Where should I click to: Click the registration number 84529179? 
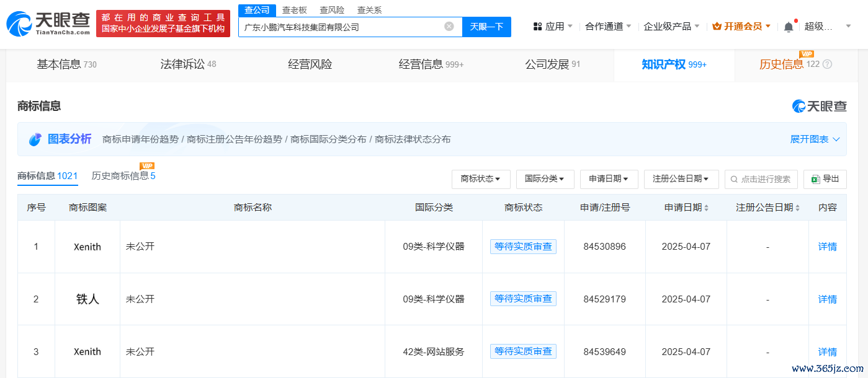(605, 299)
